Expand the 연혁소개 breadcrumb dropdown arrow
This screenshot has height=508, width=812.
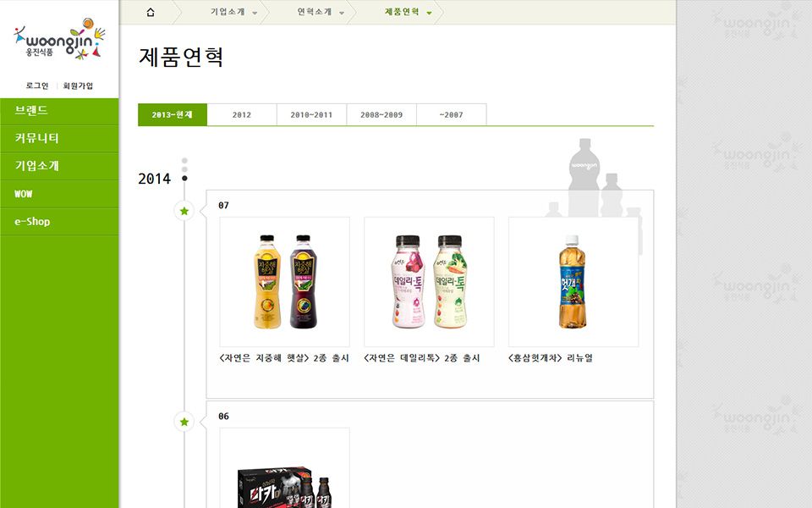(x=342, y=13)
